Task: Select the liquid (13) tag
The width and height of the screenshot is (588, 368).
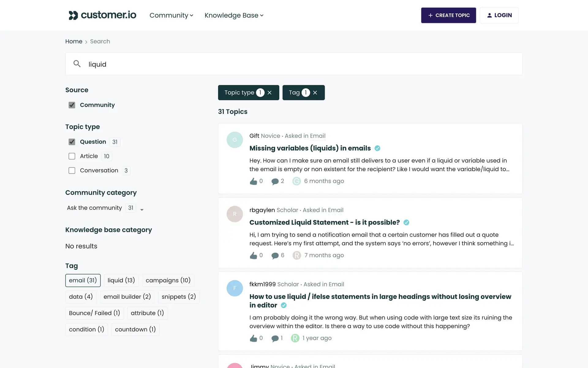Action: [x=121, y=280]
